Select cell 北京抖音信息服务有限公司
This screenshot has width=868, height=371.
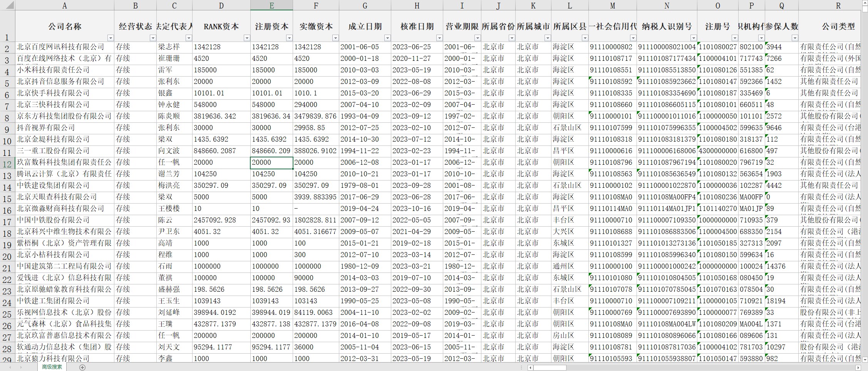click(65, 82)
